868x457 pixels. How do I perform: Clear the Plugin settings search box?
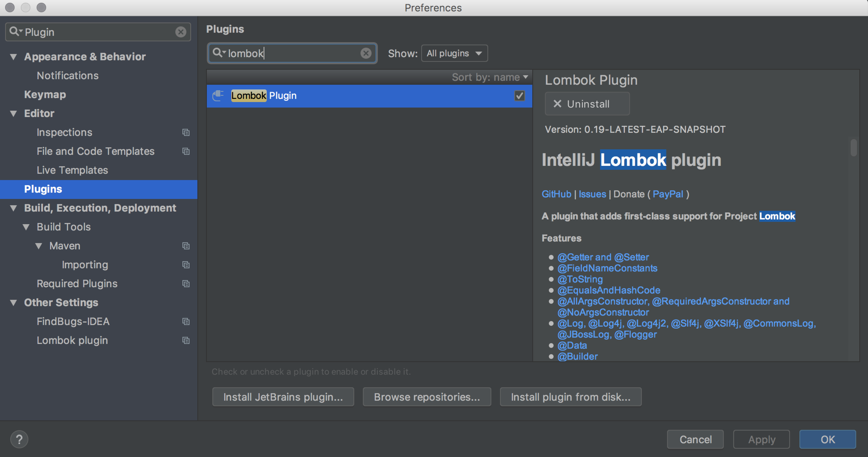pyautogui.click(x=180, y=32)
